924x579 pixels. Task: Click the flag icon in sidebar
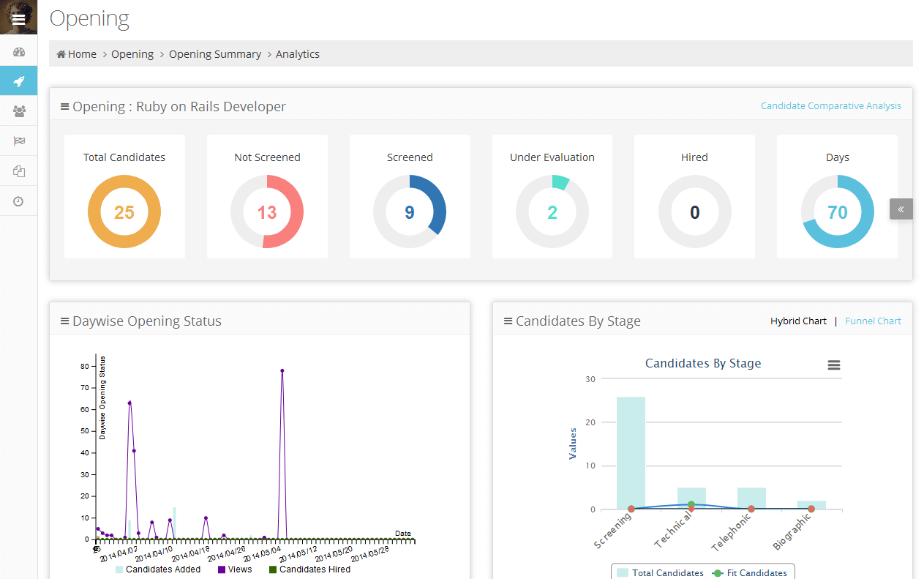[x=19, y=141]
